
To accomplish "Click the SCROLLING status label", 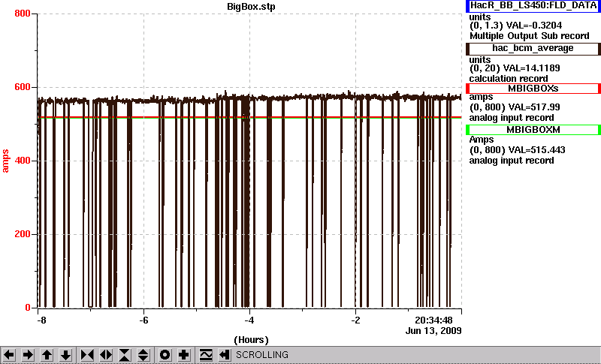I will coord(262,355).
